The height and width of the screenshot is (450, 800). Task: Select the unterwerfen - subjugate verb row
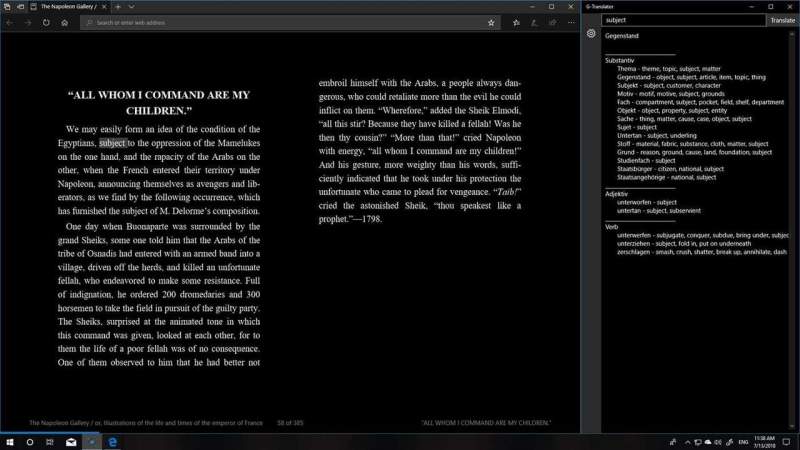(x=703, y=236)
